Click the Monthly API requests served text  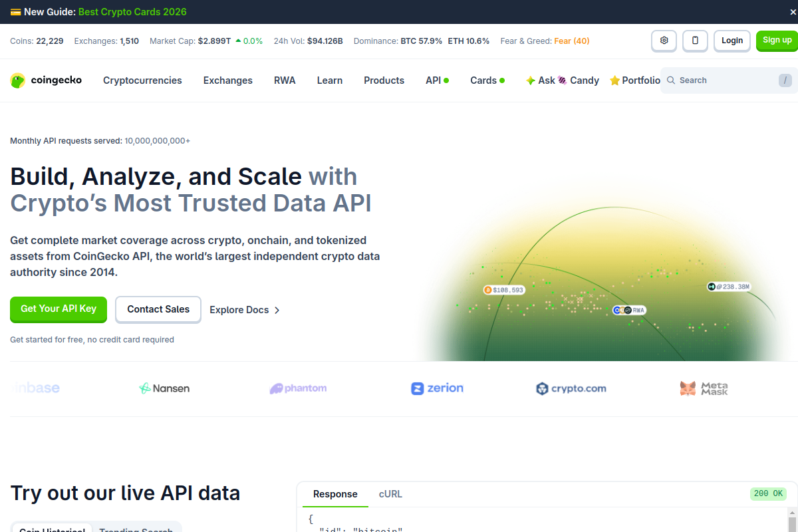100,141
